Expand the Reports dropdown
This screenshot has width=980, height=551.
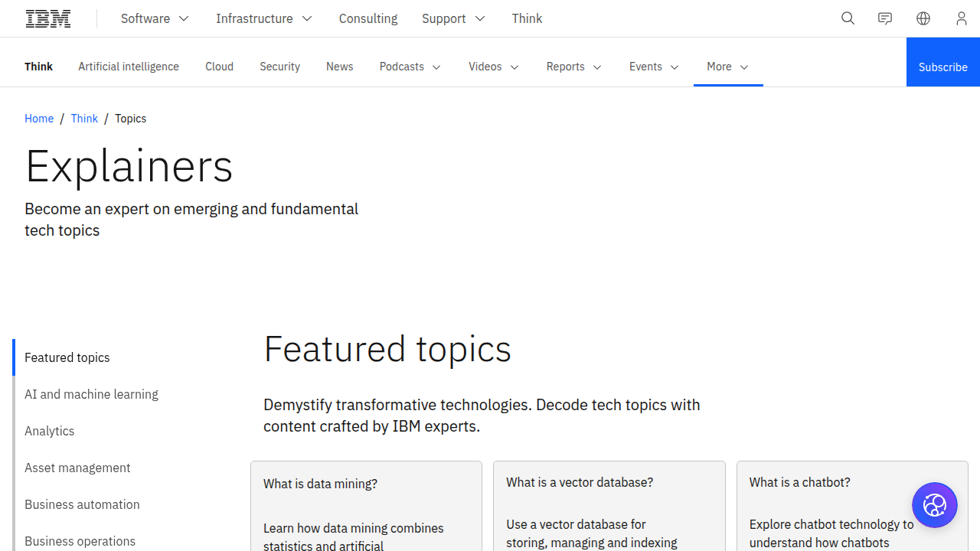(574, 67)
